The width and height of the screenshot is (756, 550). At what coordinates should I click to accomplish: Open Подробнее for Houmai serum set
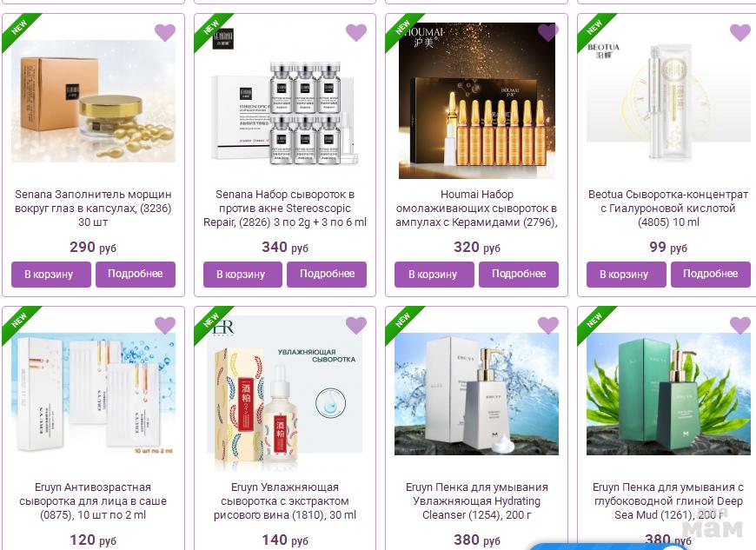pos(519,275)
